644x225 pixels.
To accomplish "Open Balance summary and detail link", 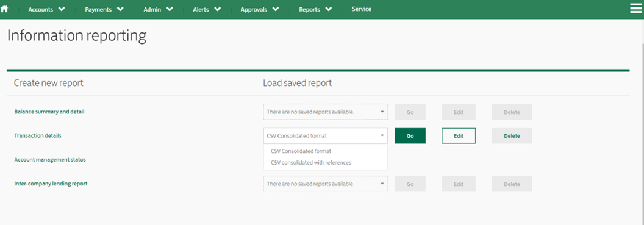I will click(49, 112).
